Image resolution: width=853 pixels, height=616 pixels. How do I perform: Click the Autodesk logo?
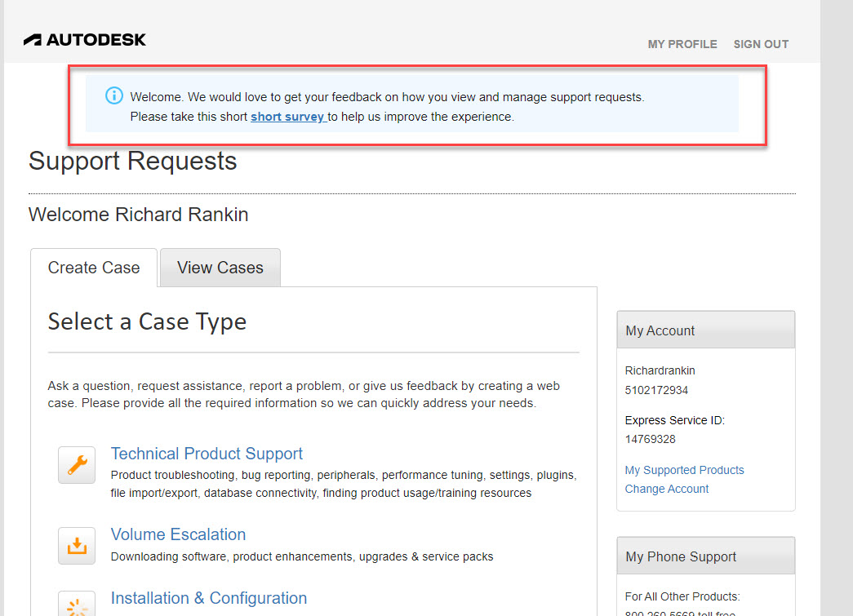(x=85, y=38)
